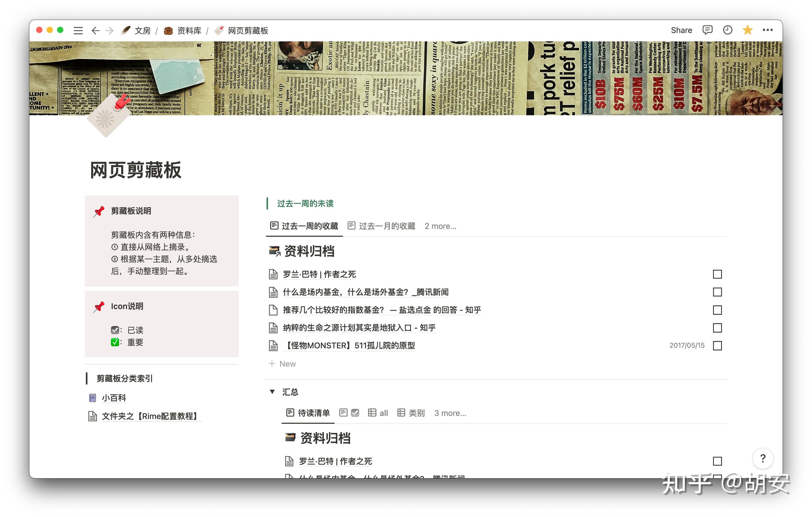Check the box for 推荐几个比较好的指数基金 row

[717, 310]
